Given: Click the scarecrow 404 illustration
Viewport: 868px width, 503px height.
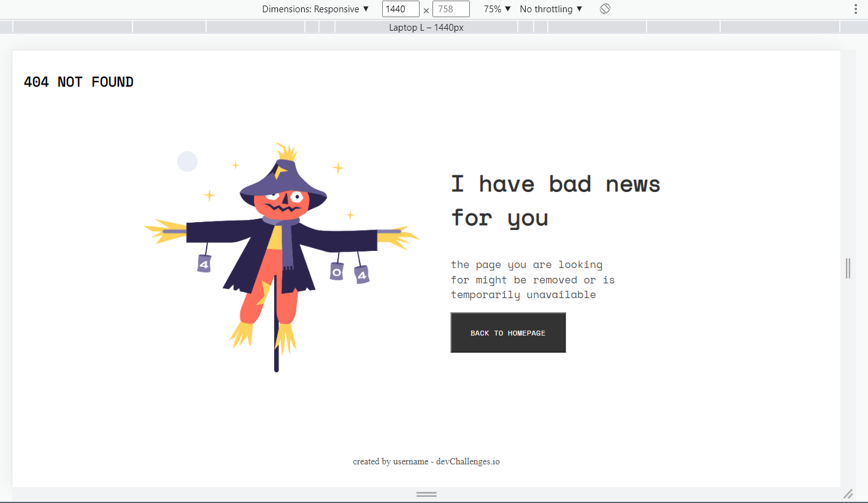Looking at the screenshot, I should (279, 245).
